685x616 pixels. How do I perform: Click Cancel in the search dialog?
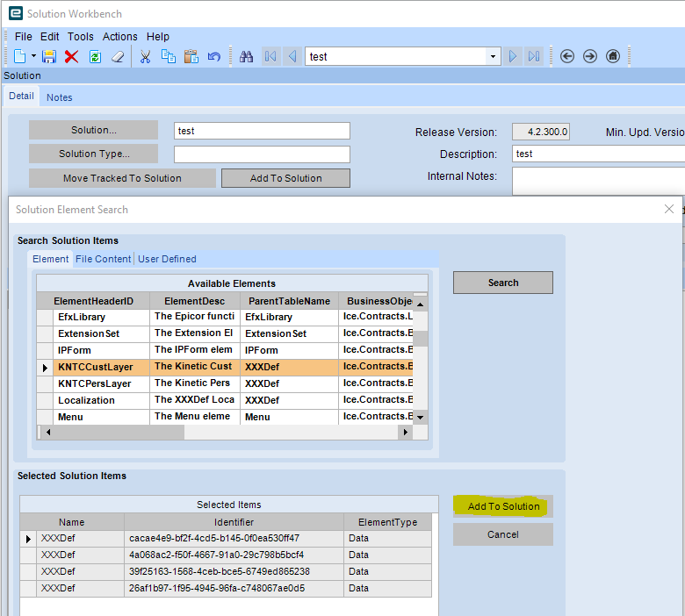pyautogui.click(x=502, y=534)
